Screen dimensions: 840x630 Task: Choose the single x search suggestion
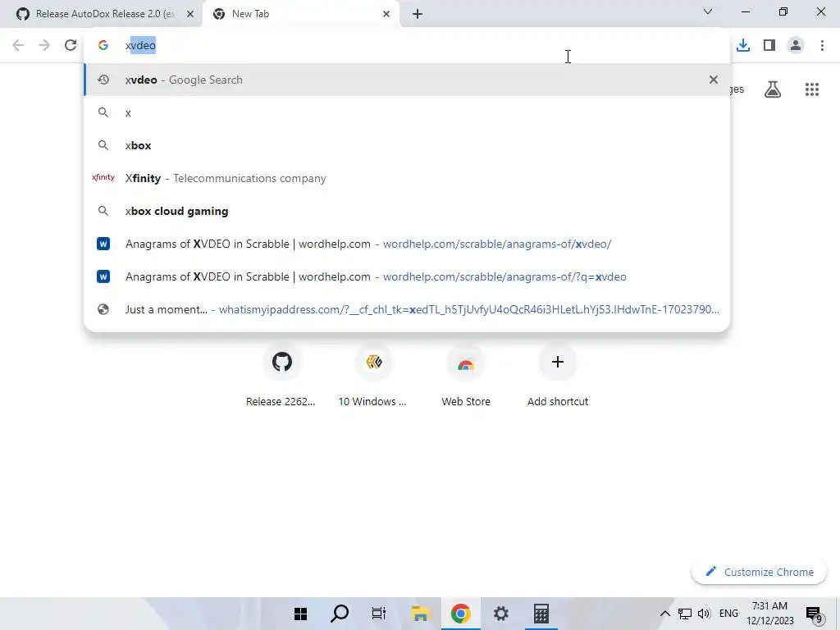click(x=407, y=112)
